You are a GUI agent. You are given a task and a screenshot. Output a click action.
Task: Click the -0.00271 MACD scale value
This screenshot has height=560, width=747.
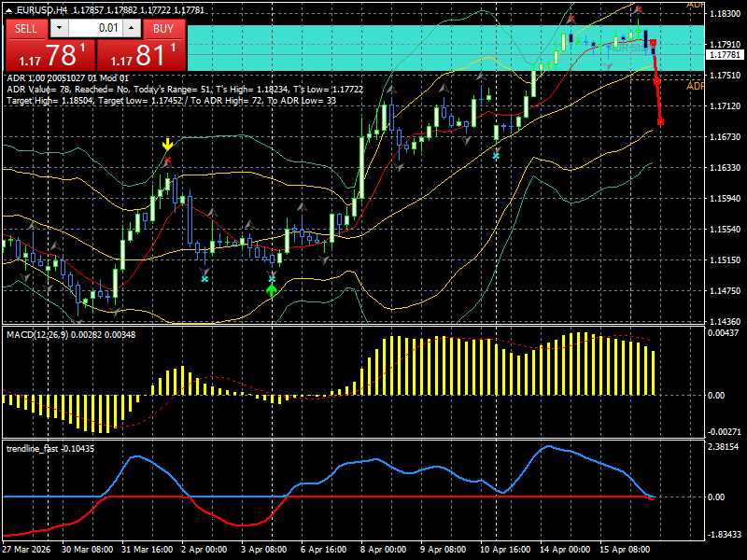click(723, 432)
